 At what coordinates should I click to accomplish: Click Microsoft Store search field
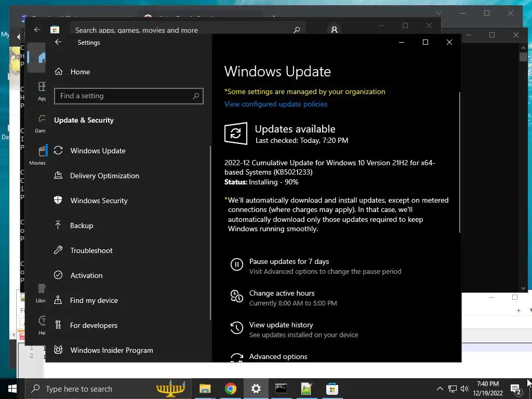pyautogui.click(x=188, y=30)
